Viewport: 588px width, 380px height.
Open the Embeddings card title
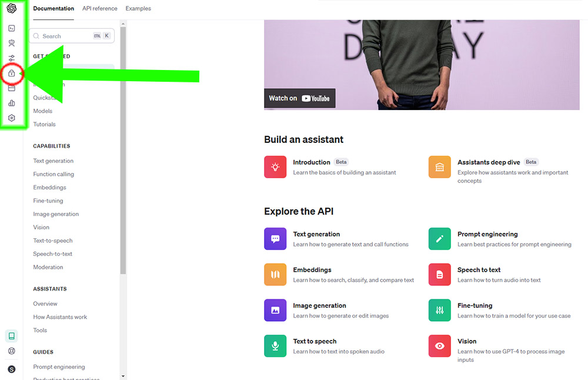click(x=312, y=270)
